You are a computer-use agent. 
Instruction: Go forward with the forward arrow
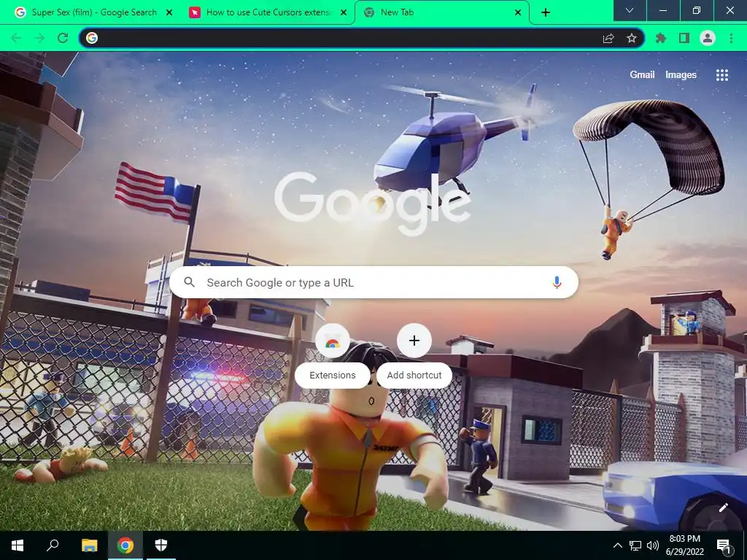click(x=39, y=38)
